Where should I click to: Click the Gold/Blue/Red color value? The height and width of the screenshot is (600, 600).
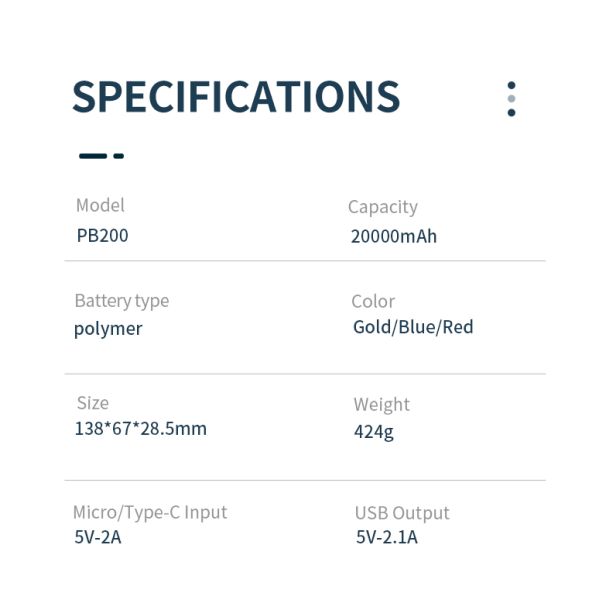pos(413,327)
